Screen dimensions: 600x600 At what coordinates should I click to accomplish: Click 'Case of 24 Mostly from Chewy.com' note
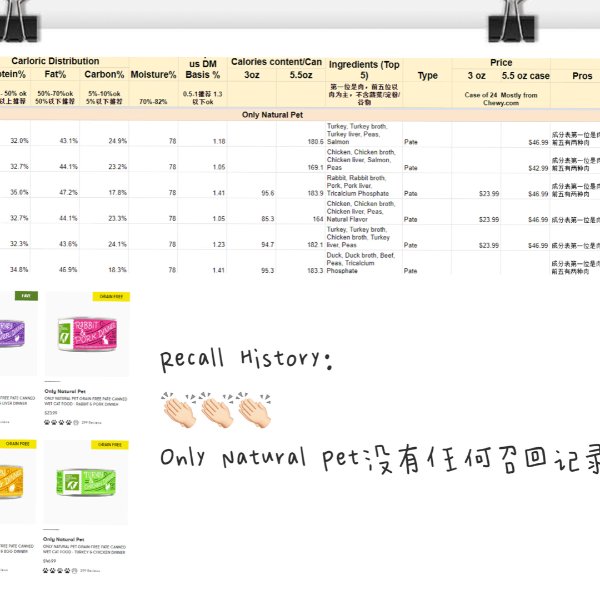tap(501, 99)
